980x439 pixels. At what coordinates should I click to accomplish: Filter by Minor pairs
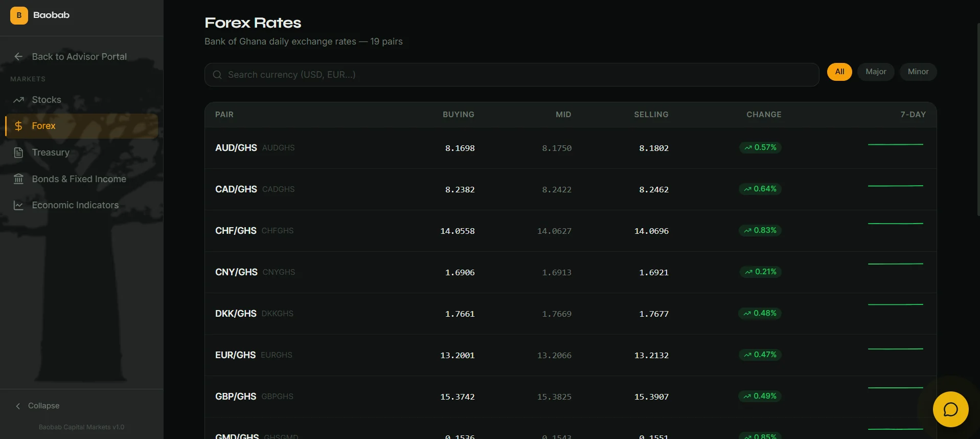pyautogui.click(x=918, y=72)
